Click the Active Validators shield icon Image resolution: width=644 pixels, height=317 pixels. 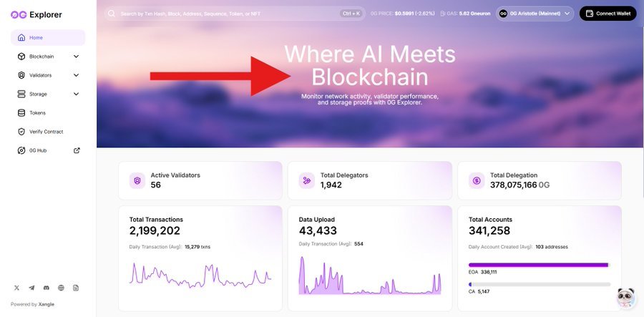point(137,180)
